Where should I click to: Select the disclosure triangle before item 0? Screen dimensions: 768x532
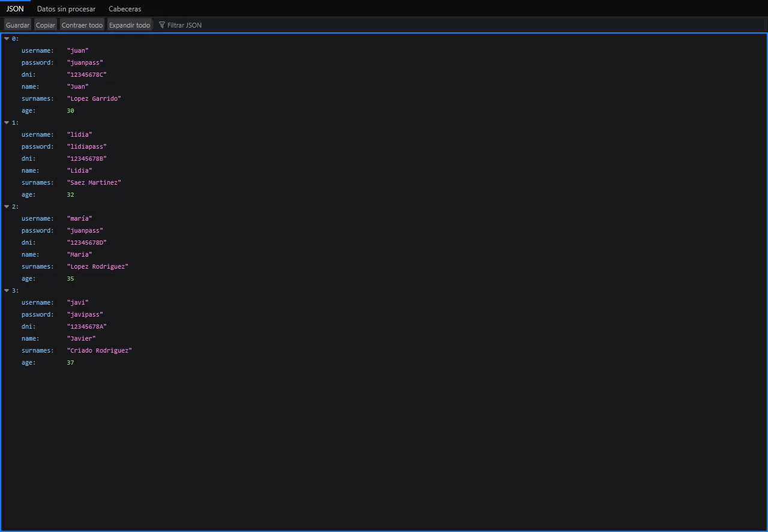point(6,38)
